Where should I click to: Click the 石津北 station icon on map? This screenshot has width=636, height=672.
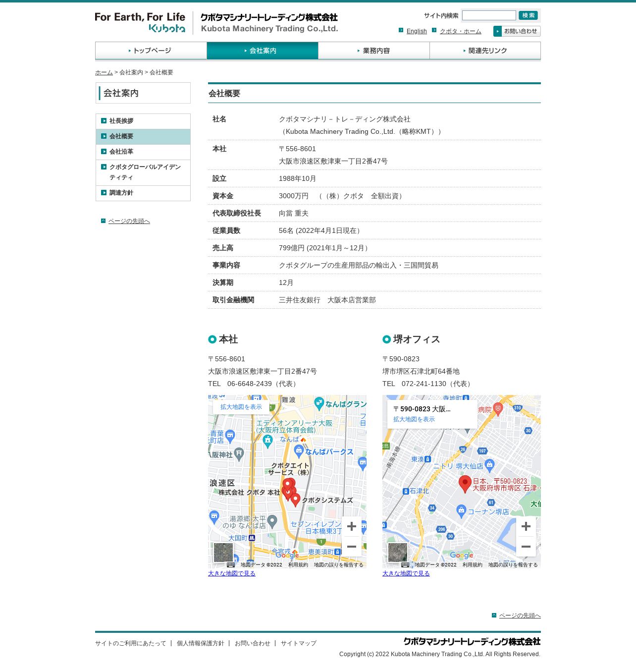406,491
